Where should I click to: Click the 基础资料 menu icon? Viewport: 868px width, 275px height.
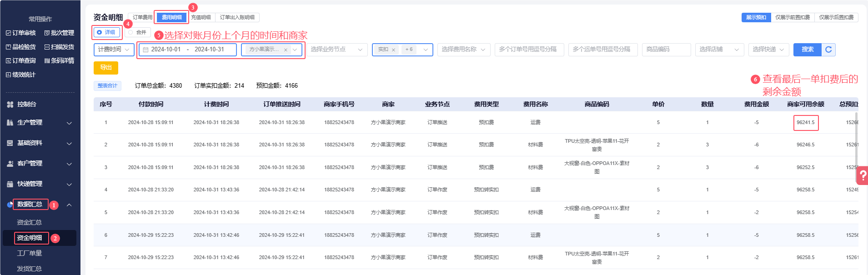[10, 143]
